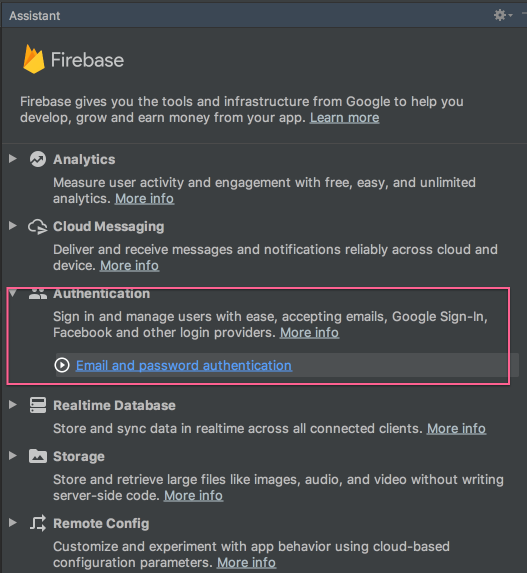Click the Firebase flame logo
Image resolution: width=527 pixels, height=573 pixels.
(x=34, y=59)
